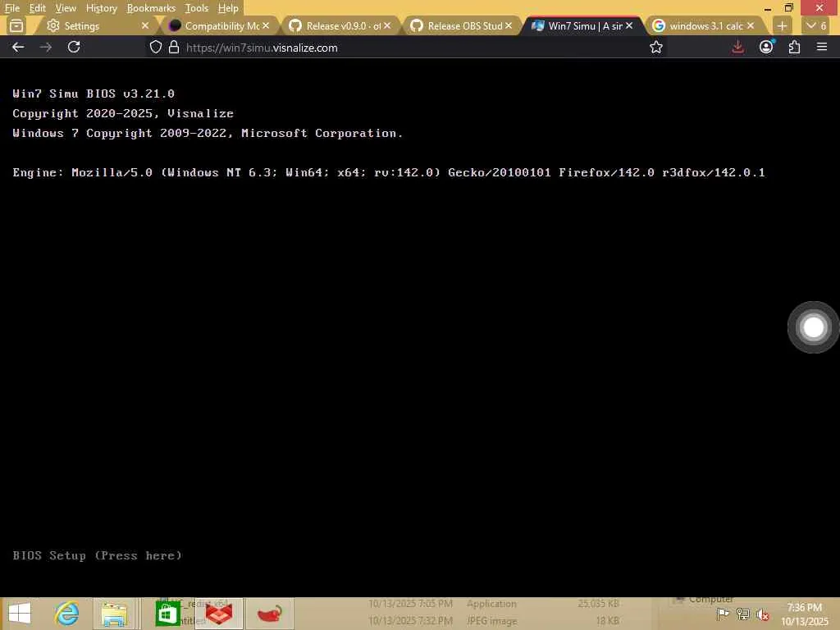Click BIOS Setup (Press here)
Viewport: 840px width, 630px height.
coord(97,555)
